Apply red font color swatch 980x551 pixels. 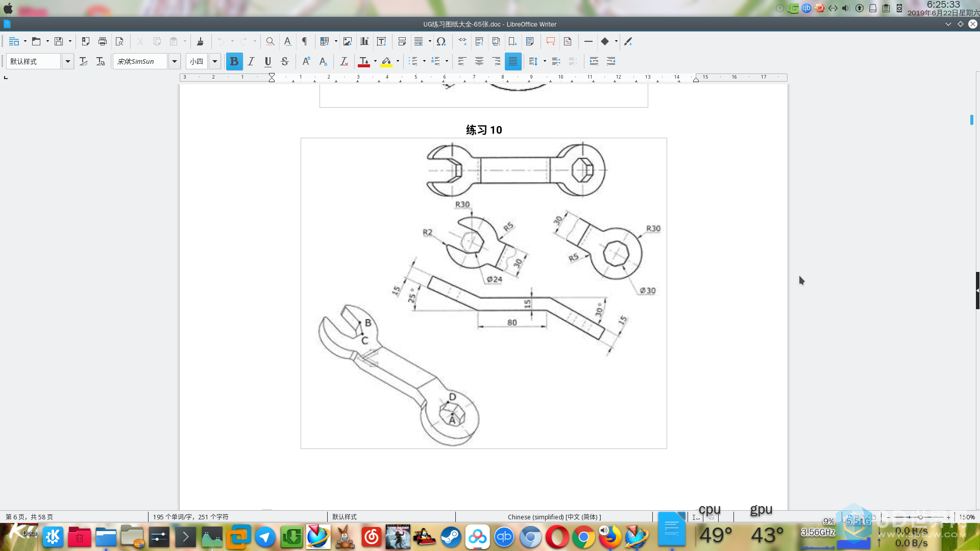(364, 61)
